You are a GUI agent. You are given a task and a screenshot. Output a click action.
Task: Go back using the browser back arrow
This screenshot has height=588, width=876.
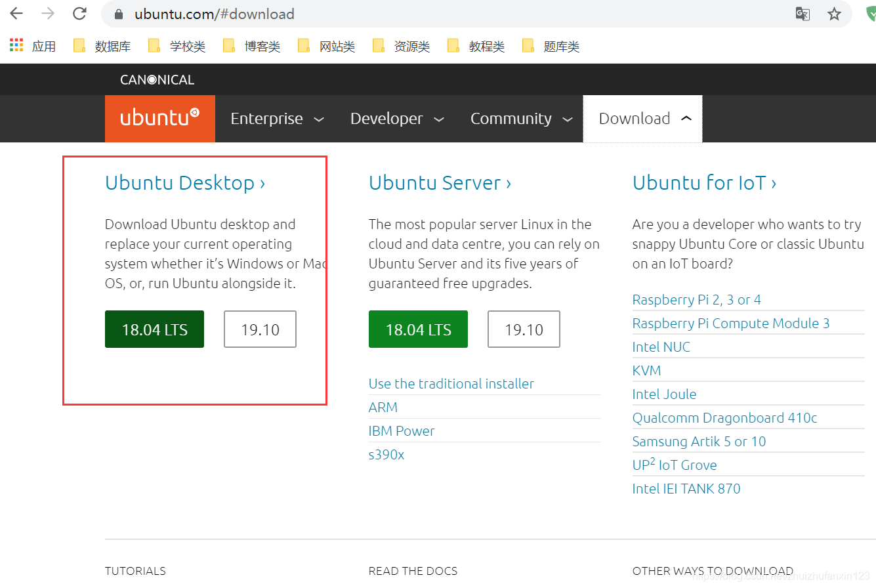pos(16,13)
